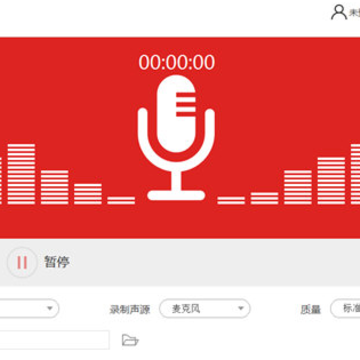The height and width of the screenshot is (360, 360).
Task: Click the output path input field
Action: pos(54,340)
